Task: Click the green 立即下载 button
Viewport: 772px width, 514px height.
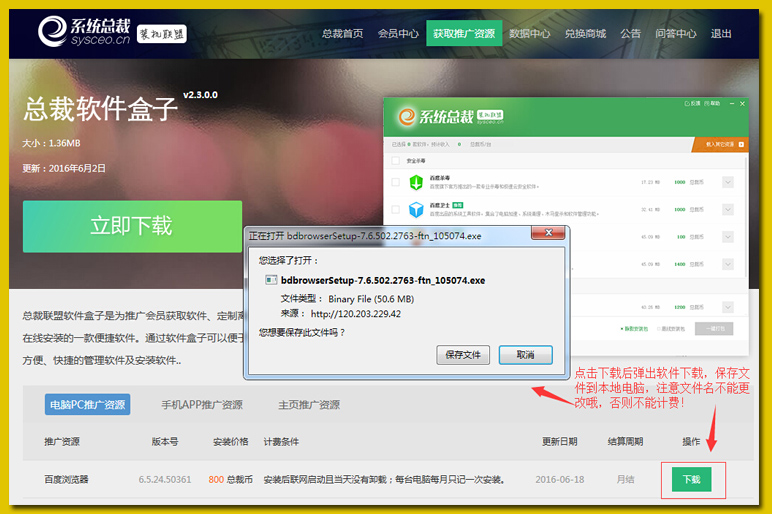Action: click(132, 226)
